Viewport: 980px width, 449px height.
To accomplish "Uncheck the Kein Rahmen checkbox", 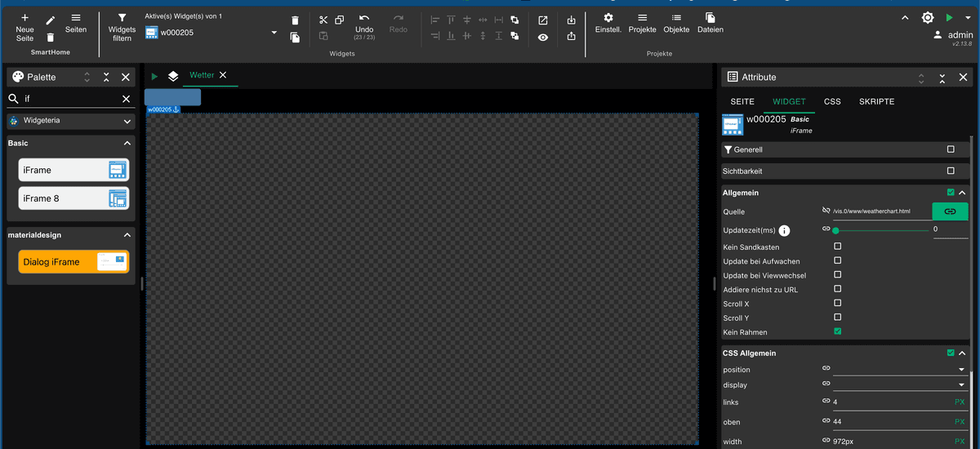I will click(838, 331).
